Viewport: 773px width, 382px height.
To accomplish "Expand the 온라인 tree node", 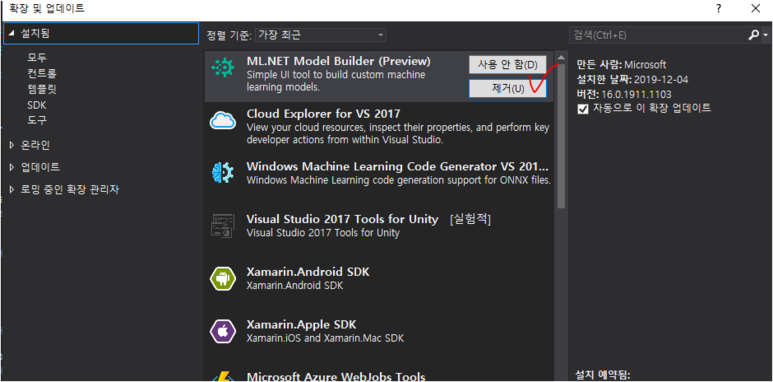I will pyautogui.click(x=12, y=145).
